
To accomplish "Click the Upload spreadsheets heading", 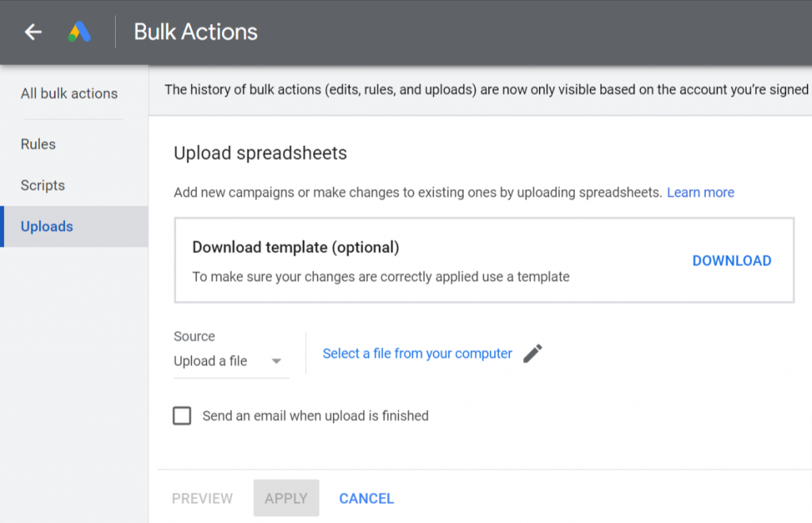I will pyautogui.click(x=260, y=153).
